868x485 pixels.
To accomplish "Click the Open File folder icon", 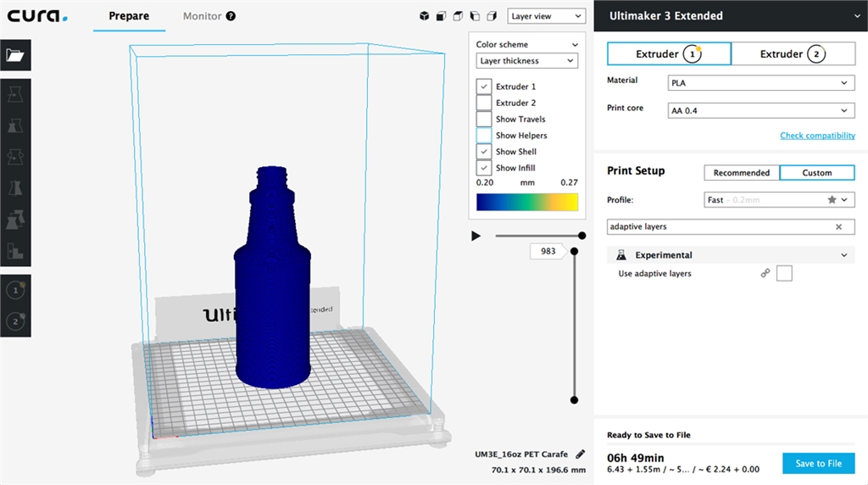I will 15,55.
